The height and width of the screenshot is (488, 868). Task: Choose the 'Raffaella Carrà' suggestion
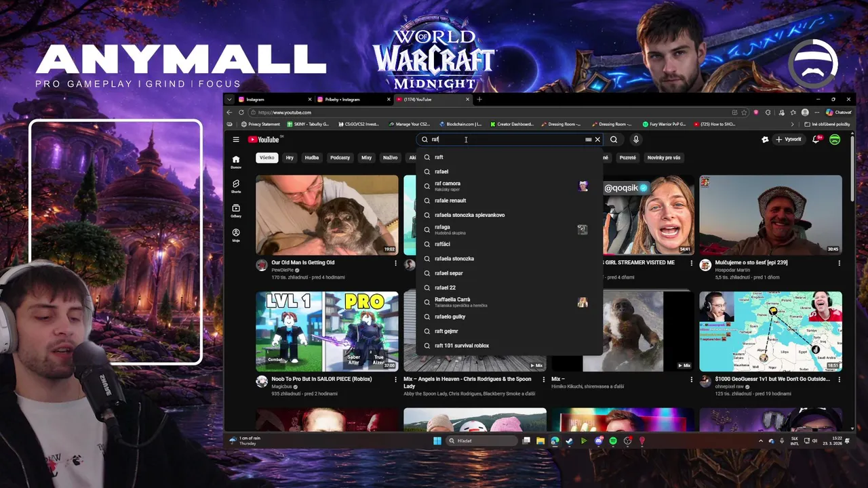point(510,302)
